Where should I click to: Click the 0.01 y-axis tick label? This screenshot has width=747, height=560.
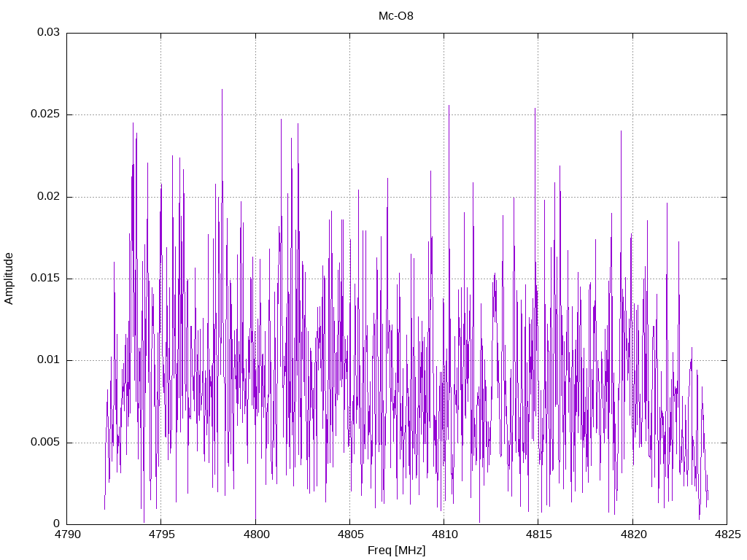(x=49, y=360)
